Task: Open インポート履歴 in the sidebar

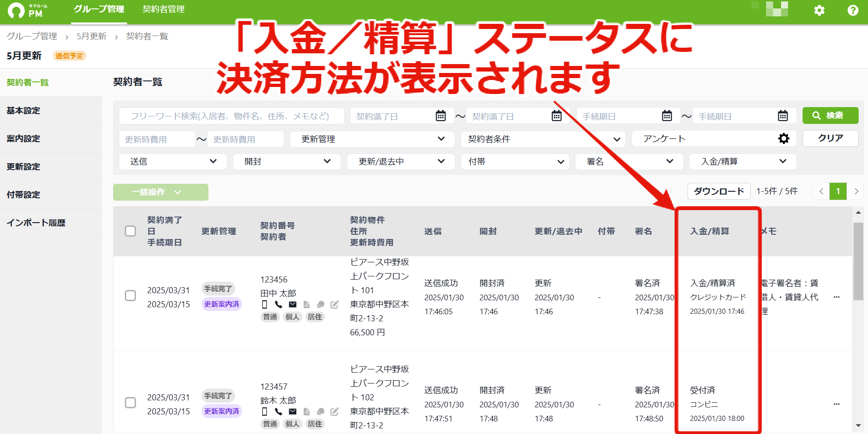Action: point(51,223)
